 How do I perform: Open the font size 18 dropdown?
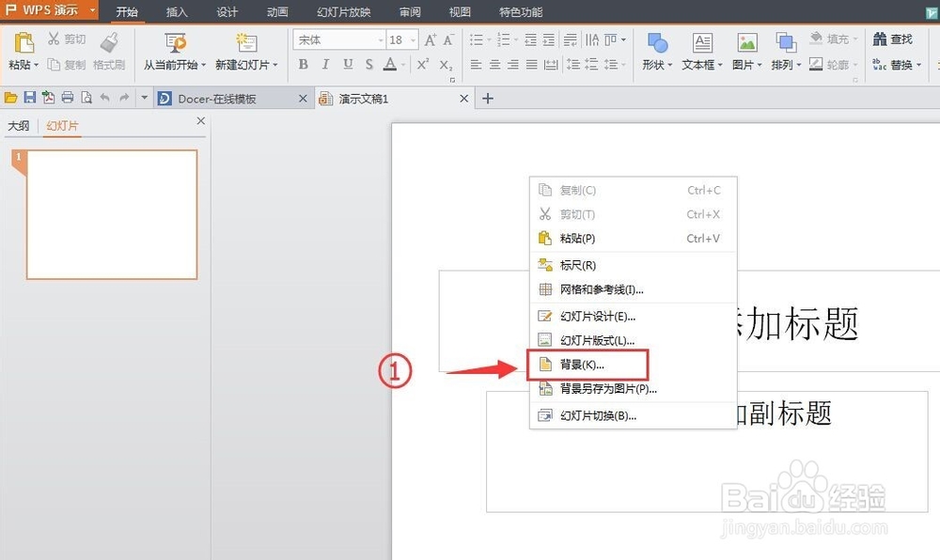click(413, 40)
